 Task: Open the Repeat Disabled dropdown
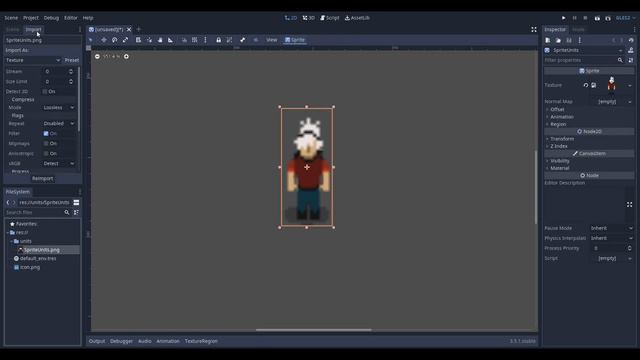click(59, 123)
